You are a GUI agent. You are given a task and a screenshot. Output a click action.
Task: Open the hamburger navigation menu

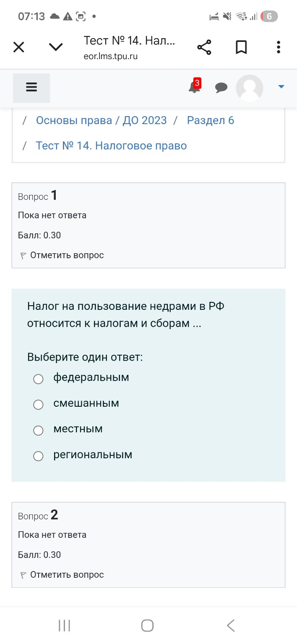pos(31,87)
